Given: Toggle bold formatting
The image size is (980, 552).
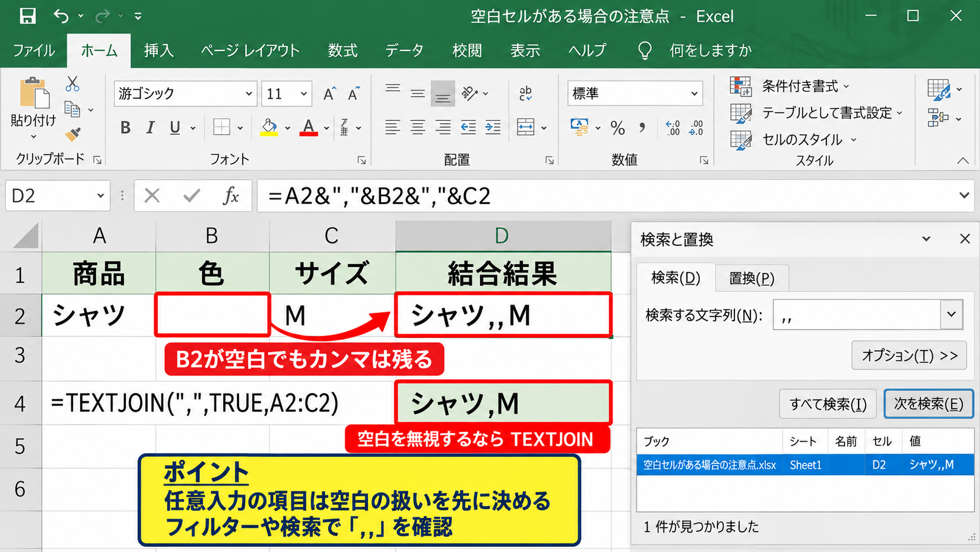Looking at the screenshot, I should pos(125,127).
